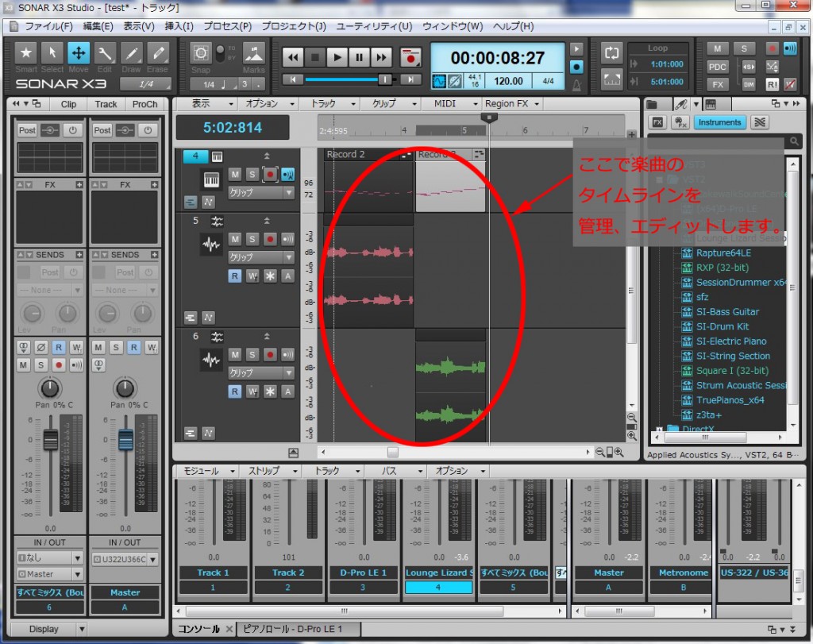Screen dimensions: 813x644
Task: Select the Erase tool
Action: point(158,53)
